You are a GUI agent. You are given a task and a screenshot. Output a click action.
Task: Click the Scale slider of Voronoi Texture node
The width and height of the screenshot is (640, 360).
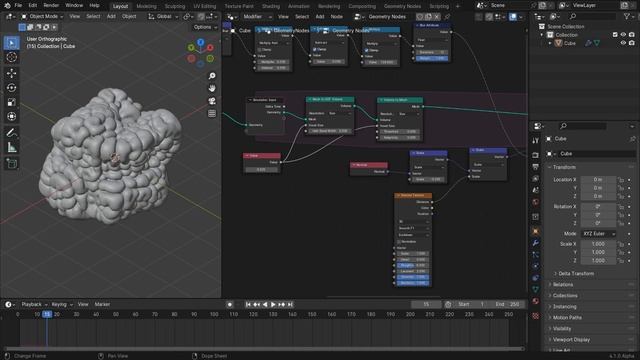[412, 253]
